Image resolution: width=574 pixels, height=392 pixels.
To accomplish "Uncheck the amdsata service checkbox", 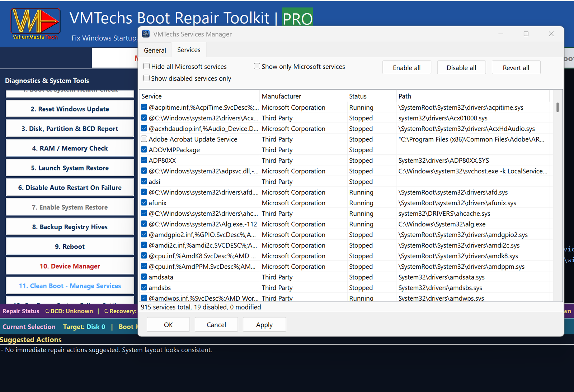I will pos(144,277).
